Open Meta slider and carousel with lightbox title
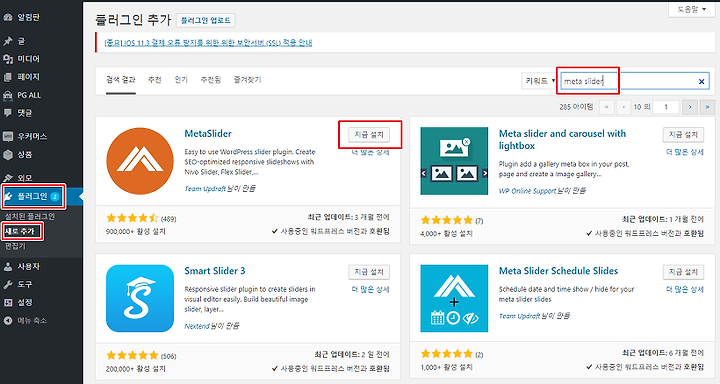This screenshot has width=720, height=384. tap(562, 140)
